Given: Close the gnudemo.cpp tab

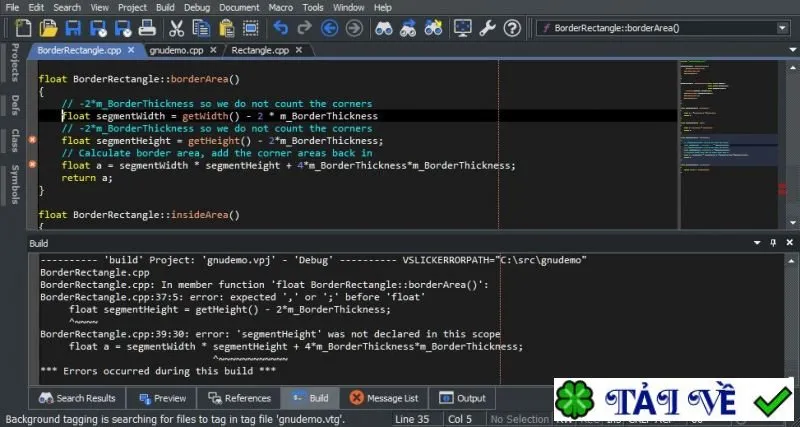Looking at the screenshot, I should pyautogui.click(x=213, y=50).
